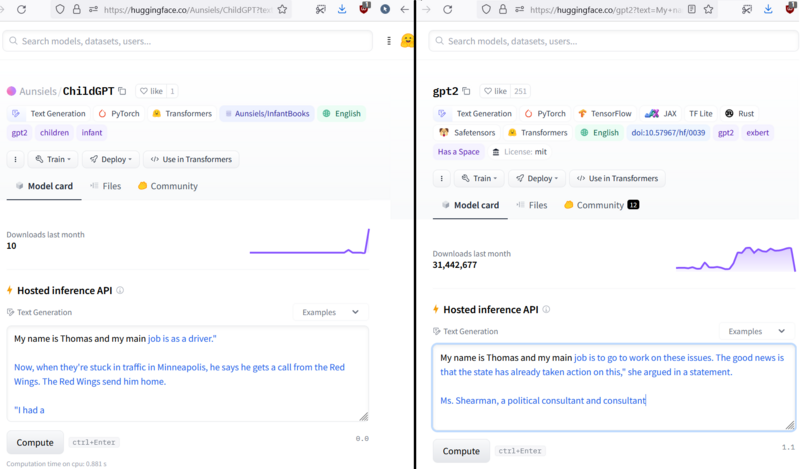This screenshot has height=469, width=800.
Task: Copy ChildGPT model name icon
Action: [122, 91]
